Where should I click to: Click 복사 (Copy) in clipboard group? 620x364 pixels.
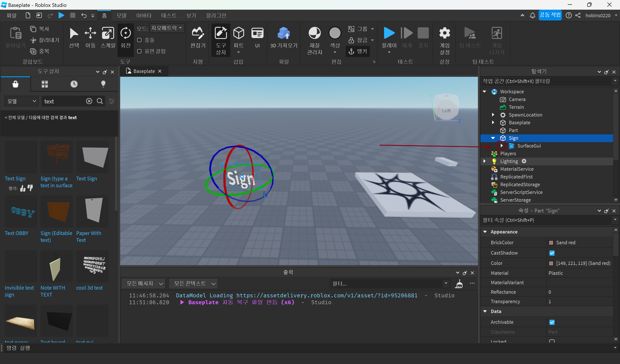39,29
